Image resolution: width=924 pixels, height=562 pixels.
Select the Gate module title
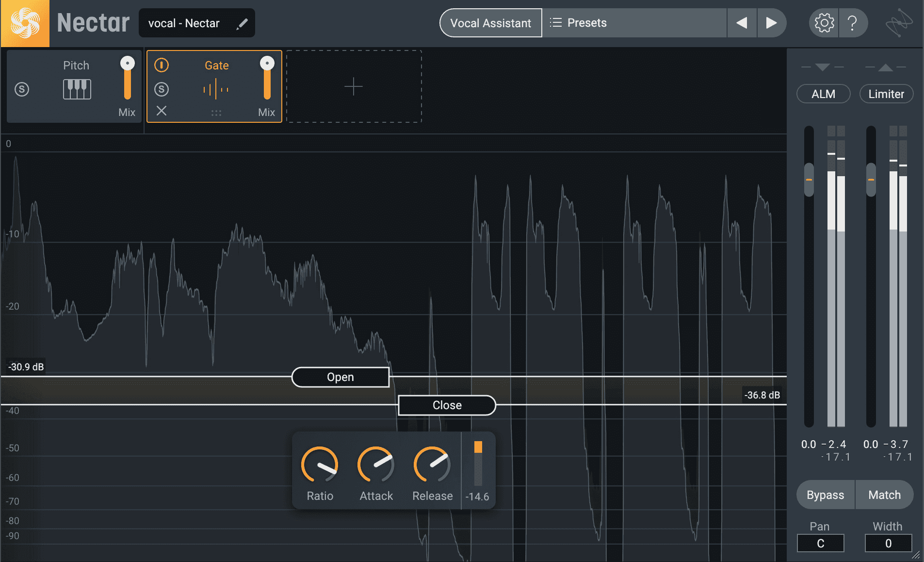[x=216, y=65]
